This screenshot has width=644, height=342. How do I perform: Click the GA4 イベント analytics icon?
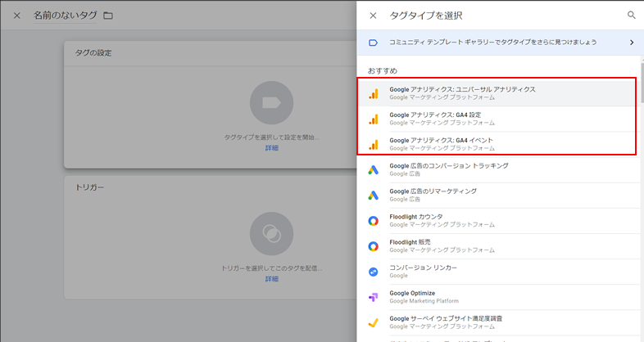[374, 145]
